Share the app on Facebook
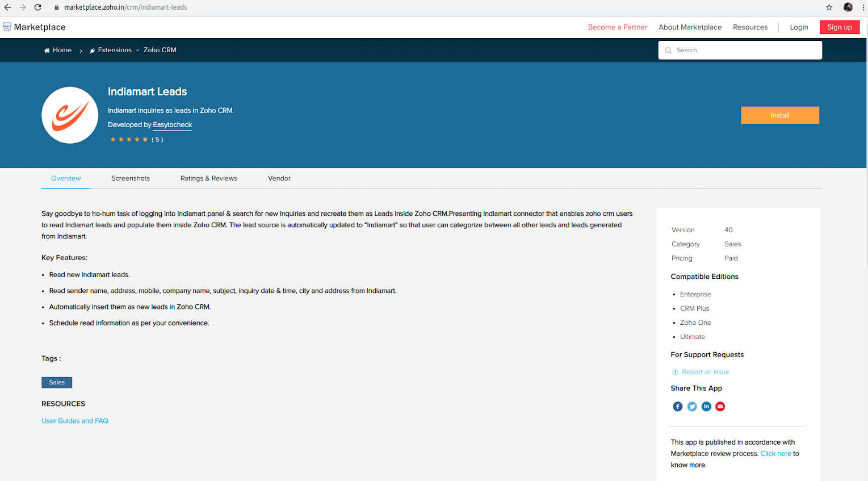This screenshot has height=481, width=868. 678,407
